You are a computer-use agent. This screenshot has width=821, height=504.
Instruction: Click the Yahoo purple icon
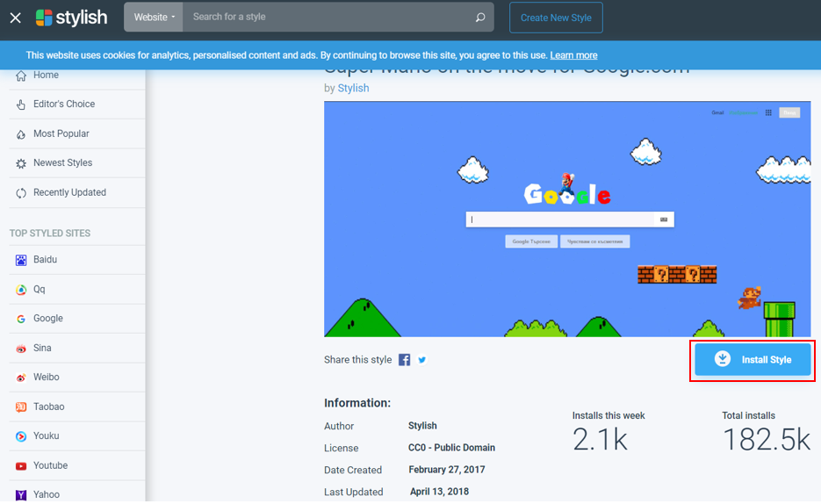[21, 495]
